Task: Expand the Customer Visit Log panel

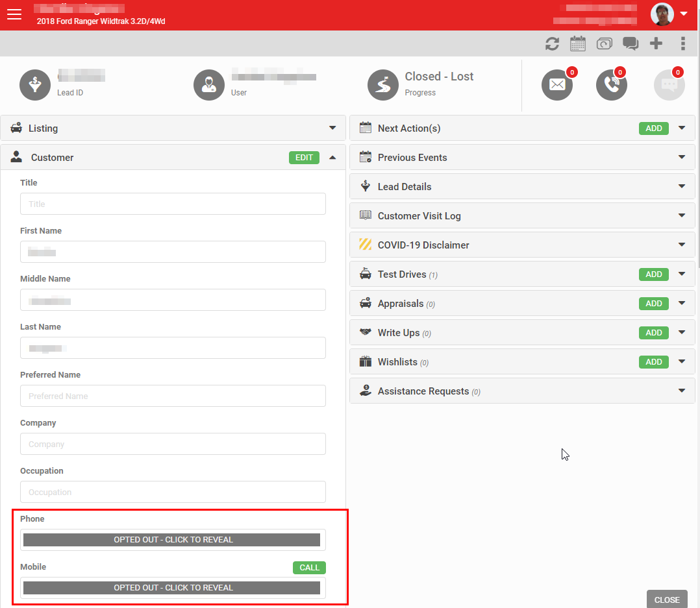Action: pos(682,215)
